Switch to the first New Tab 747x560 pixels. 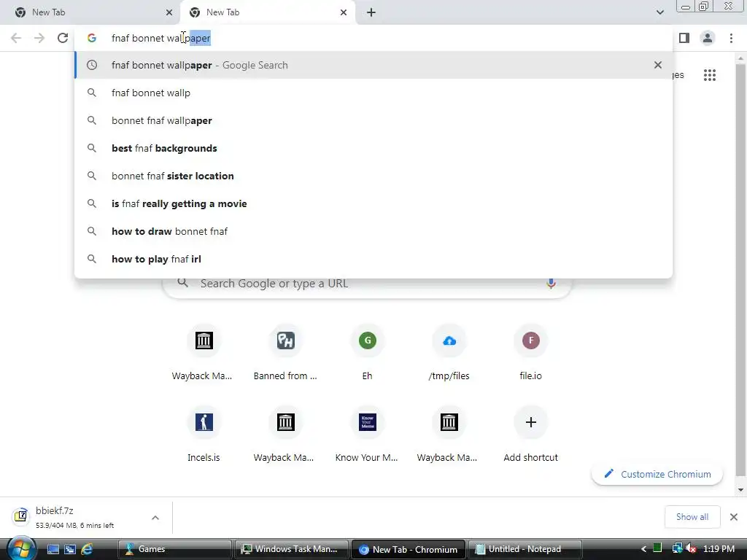tap(90, 12)
